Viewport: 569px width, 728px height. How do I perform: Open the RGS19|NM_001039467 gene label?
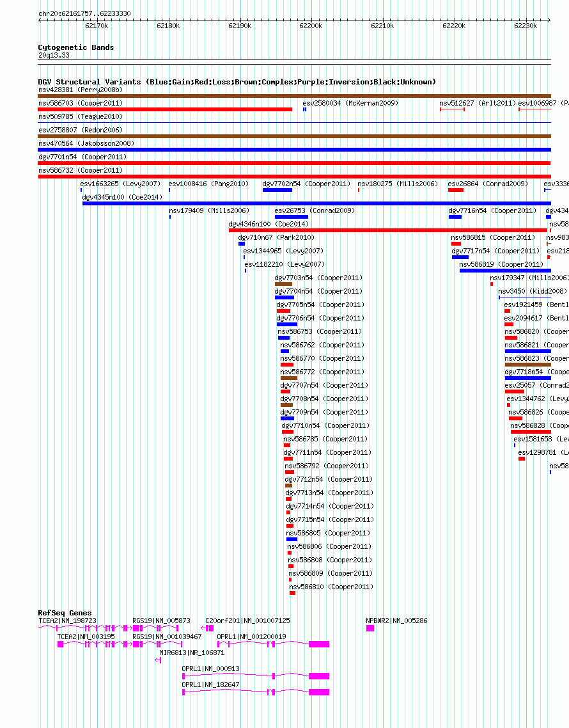click(x=167, y=637)
